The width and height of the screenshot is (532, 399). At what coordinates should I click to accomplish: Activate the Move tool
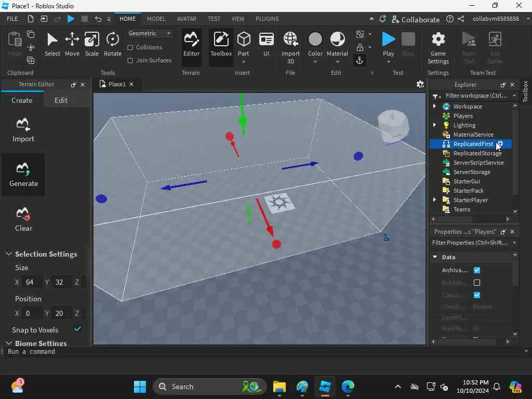[72, 45]
